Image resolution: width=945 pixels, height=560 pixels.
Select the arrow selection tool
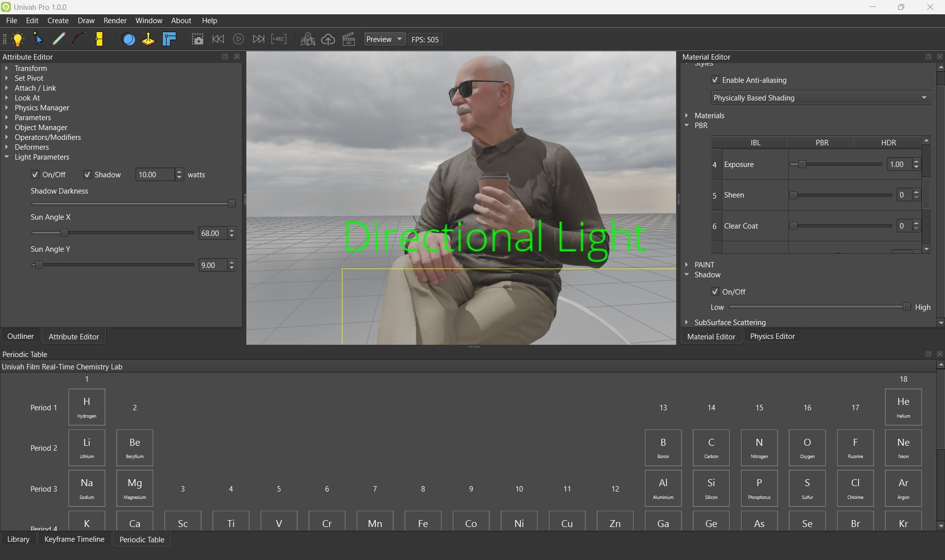click(38, 39)
